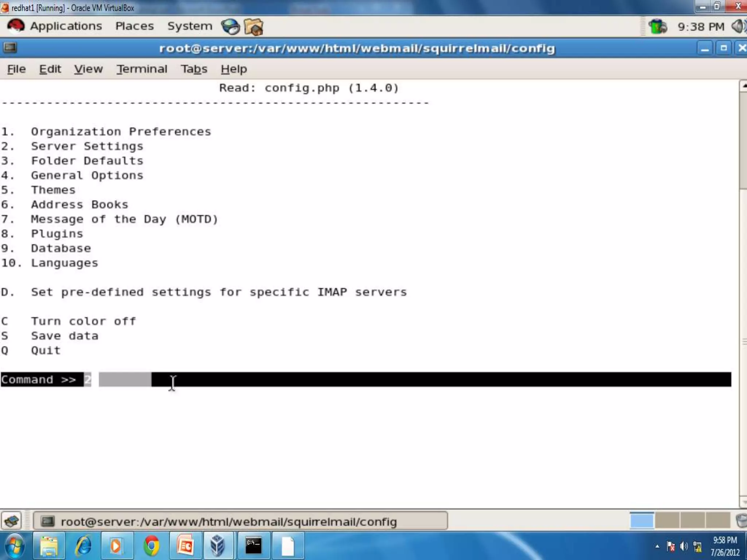This screenshot has width=747, height=560.
Task: Click the VirtualBox icon in Windows taskbar
Action: 218,546
